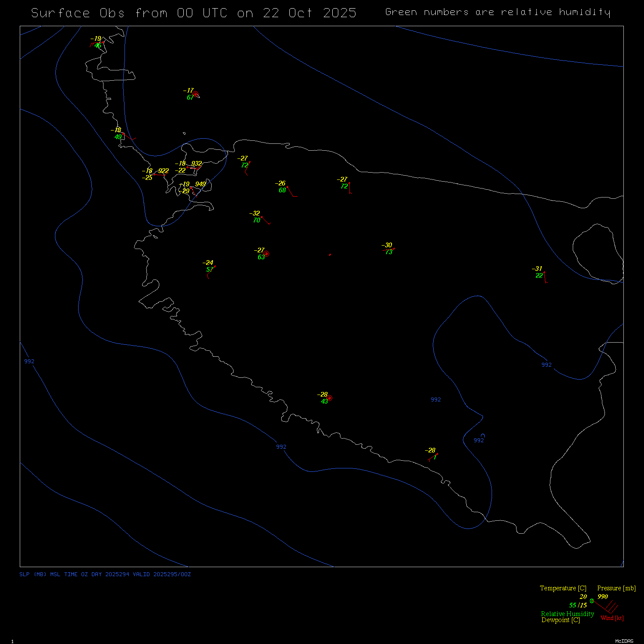Select the Relative Humidity legend text
The height and width of the screenshot is (644, 644).
(567, 614)
